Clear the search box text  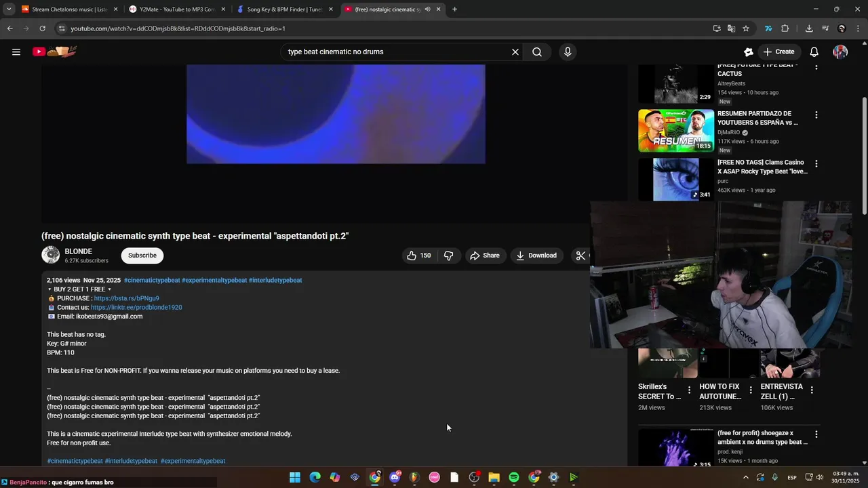coord(515,52)
